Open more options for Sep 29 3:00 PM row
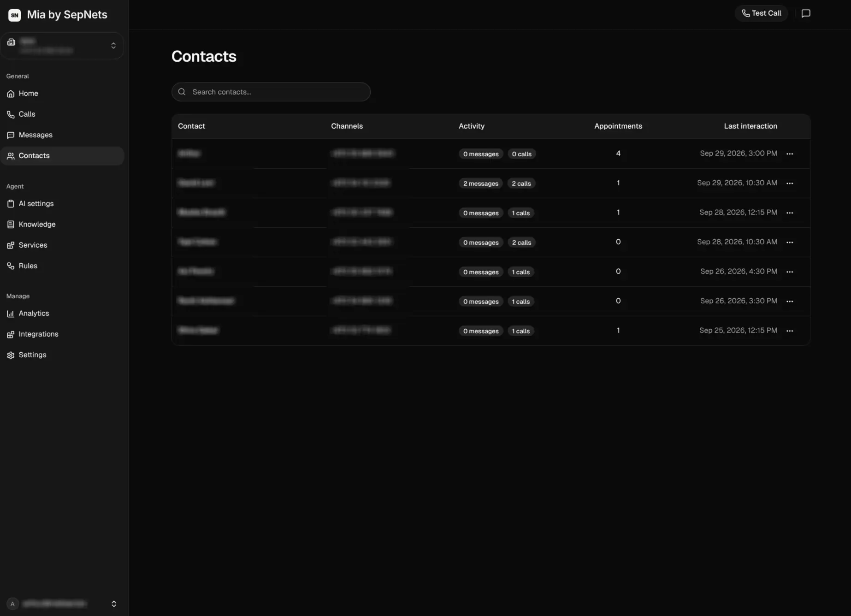The width and height of the screenshot is (851, 616). (790, 154)
